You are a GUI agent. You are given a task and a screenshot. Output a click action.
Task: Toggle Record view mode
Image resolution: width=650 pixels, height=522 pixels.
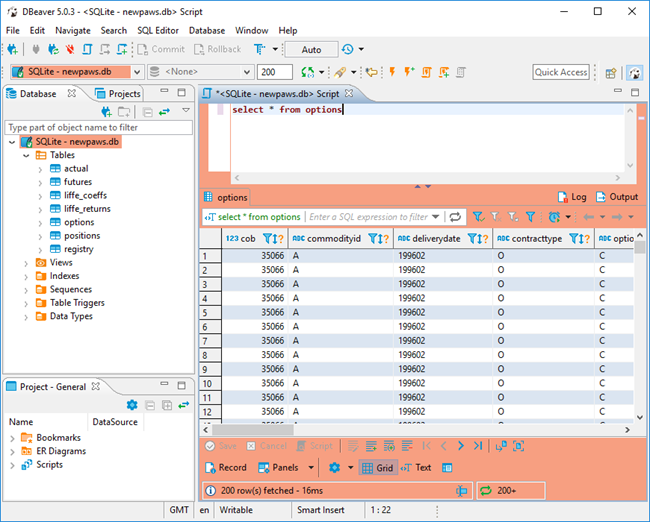tap(226, 468)
